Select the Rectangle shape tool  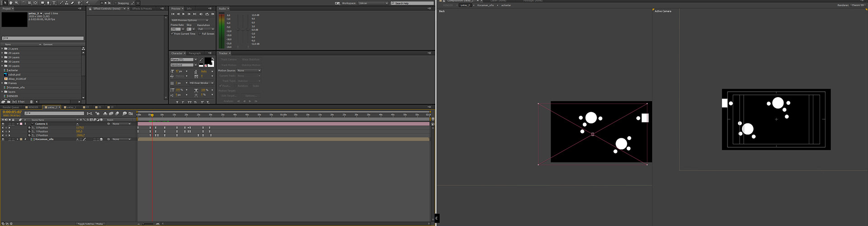point(42,3)
